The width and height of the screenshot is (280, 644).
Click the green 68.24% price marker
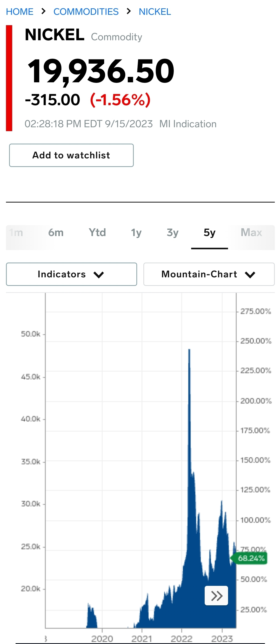point(249,558)
